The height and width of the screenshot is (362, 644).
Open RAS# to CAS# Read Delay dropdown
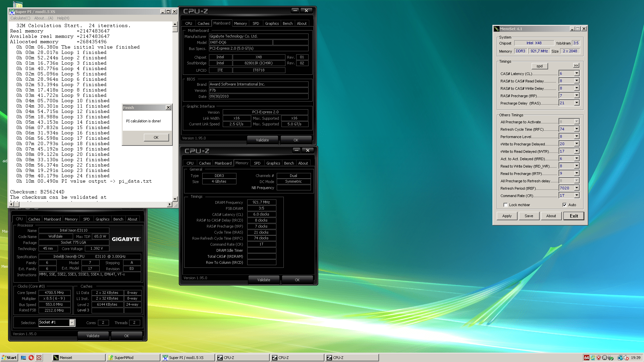[x=577, y=81]
